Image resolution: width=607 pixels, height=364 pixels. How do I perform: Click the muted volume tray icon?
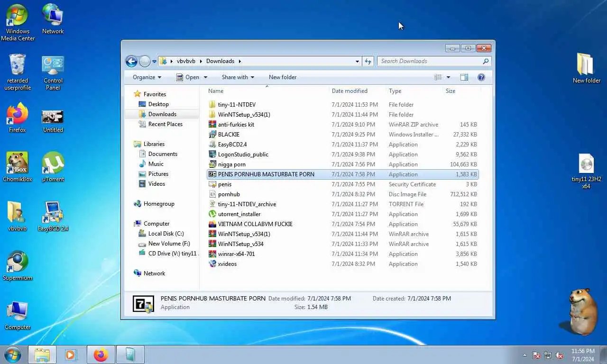click(x=559, y=355)
